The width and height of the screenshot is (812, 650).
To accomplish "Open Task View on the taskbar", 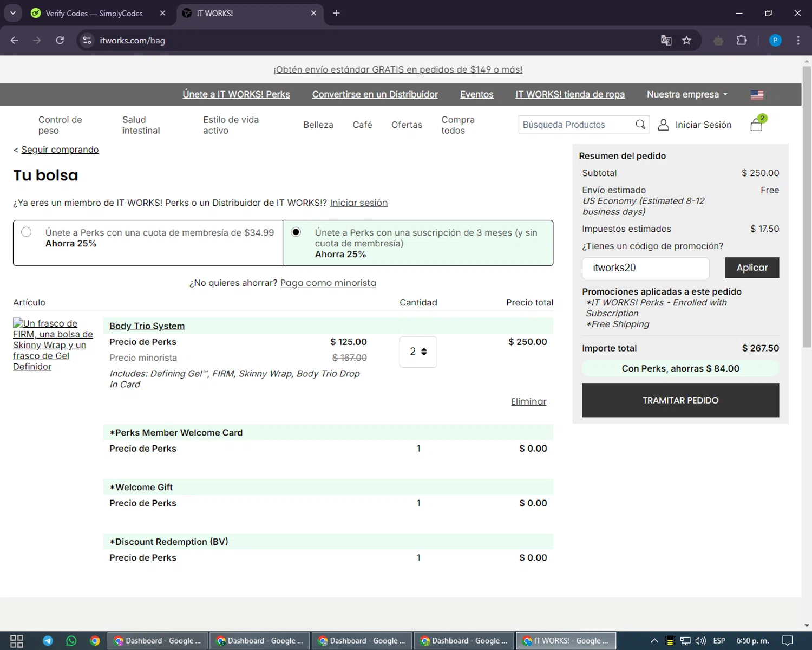I will [x=17, y=641].
